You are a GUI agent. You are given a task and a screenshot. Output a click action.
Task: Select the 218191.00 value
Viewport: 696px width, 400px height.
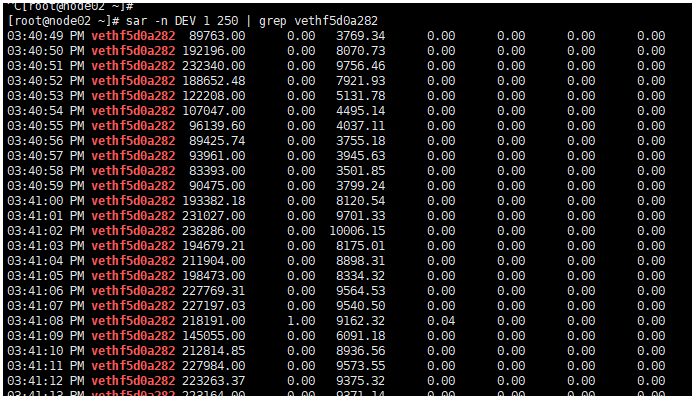pos(214,321)
